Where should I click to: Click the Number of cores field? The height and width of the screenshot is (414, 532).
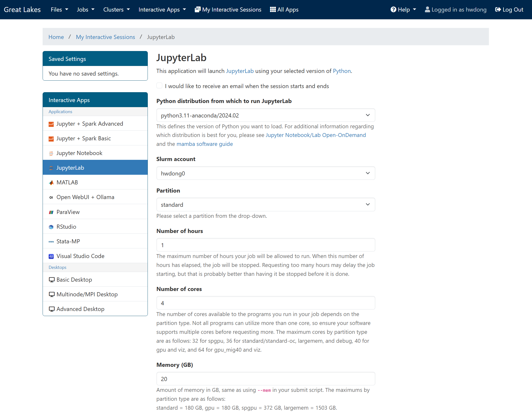coord(266,303)
